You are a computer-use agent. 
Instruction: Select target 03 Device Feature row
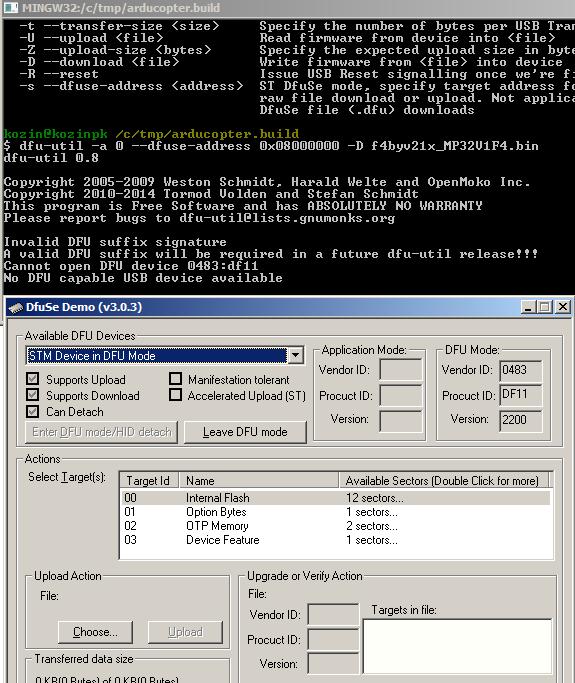[x=335, y=540]
